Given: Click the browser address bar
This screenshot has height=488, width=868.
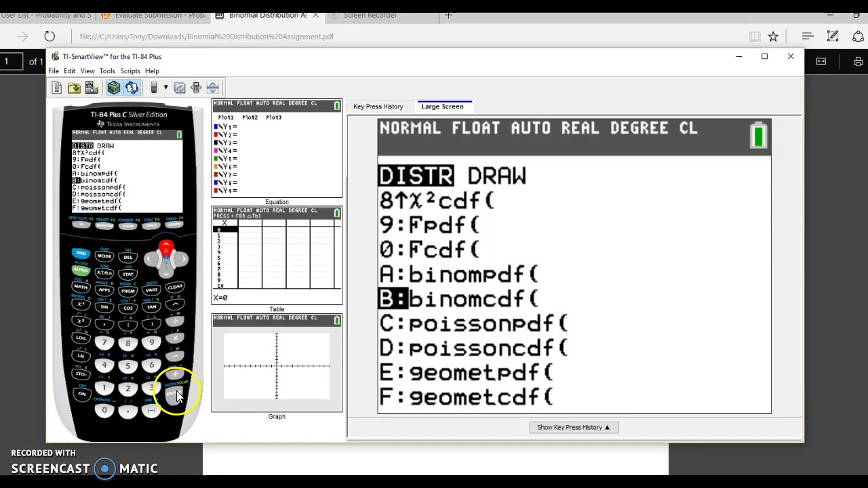Looking at the screenshot, I should click(x=407, y=37).
